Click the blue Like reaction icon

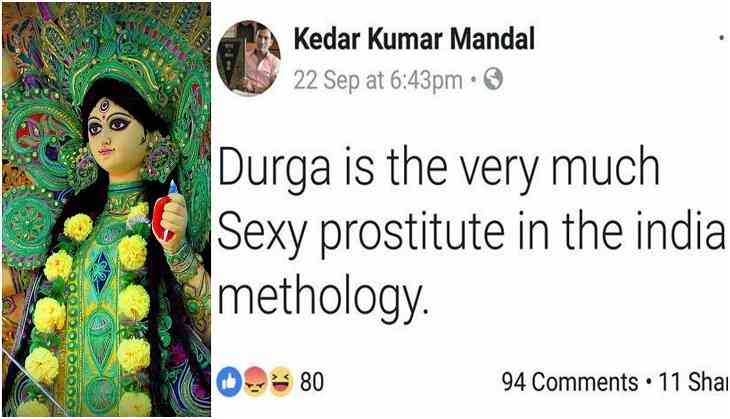(229, 382)
